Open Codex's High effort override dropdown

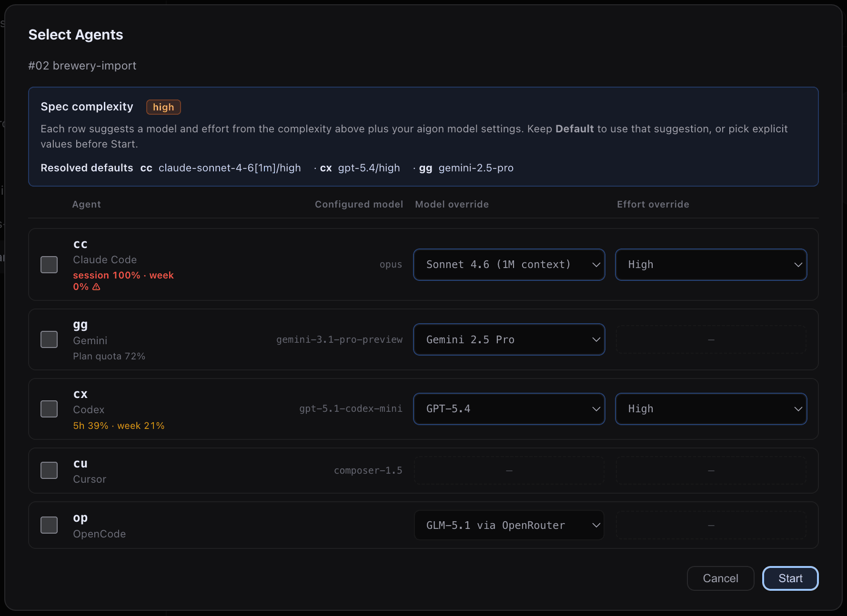click(x=711, y=408)
